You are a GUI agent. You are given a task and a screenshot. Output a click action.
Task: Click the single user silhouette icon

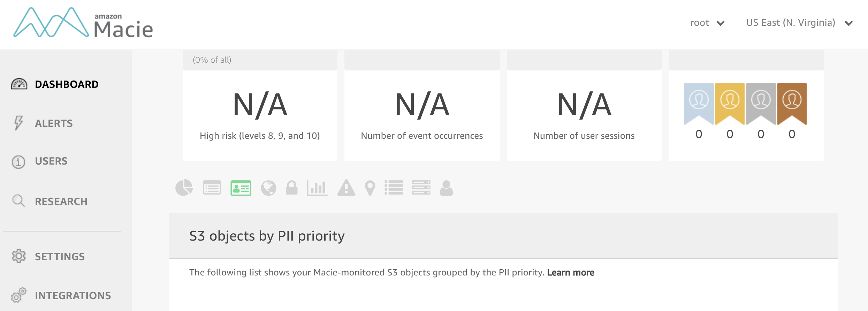pyautogui.click(x=446, y=188)
